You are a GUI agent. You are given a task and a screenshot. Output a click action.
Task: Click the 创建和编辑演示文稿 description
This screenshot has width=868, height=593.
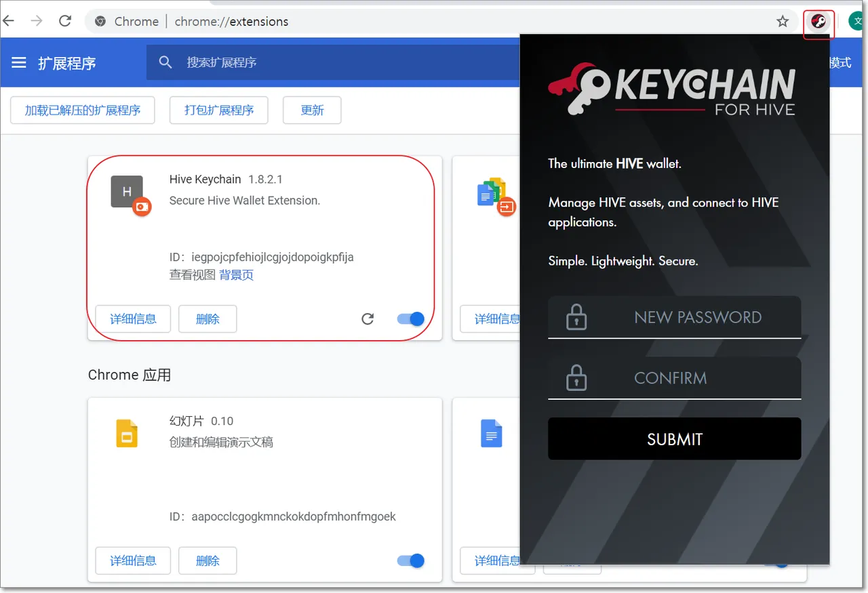click(221, 442)
